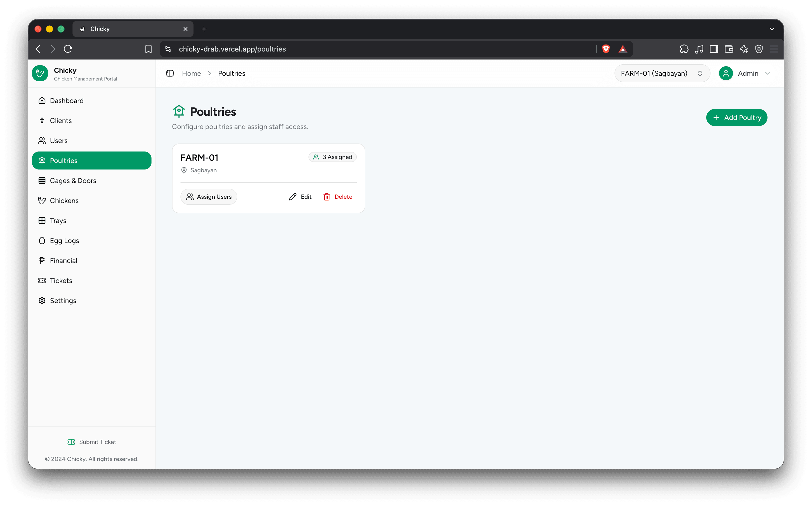Go to Home breadcrumb link

coord(191,73)
